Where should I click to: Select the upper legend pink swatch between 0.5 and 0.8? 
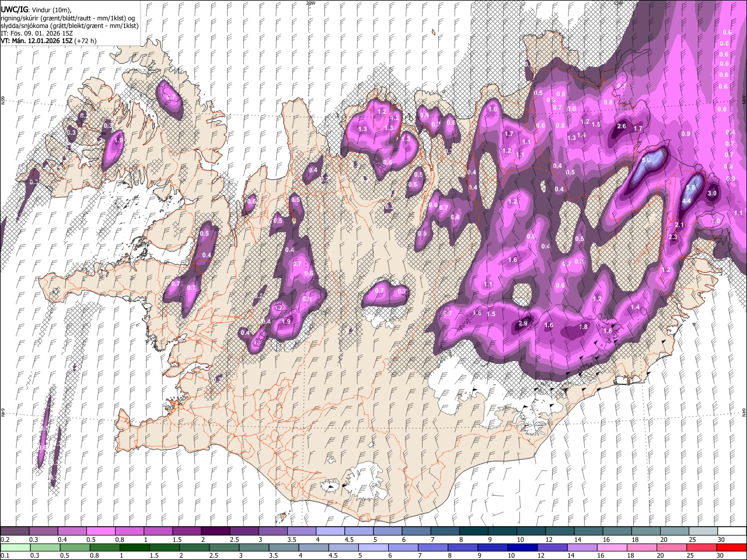coord(100,531)
